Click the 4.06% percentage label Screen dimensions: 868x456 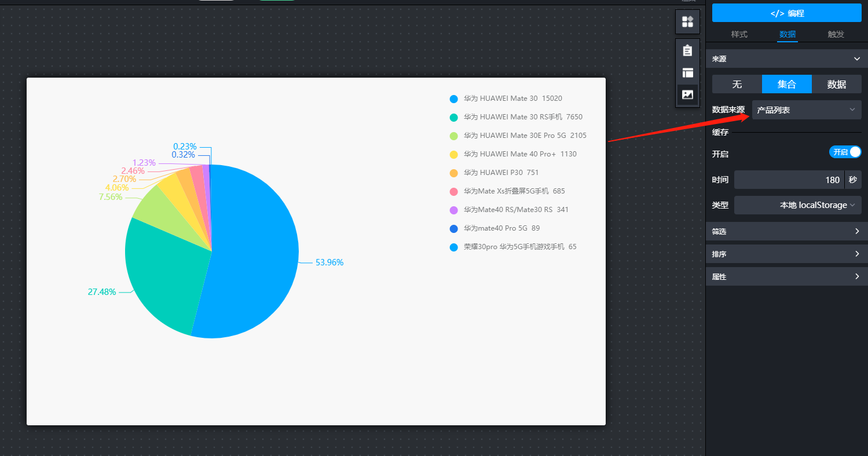click(117, 188)
